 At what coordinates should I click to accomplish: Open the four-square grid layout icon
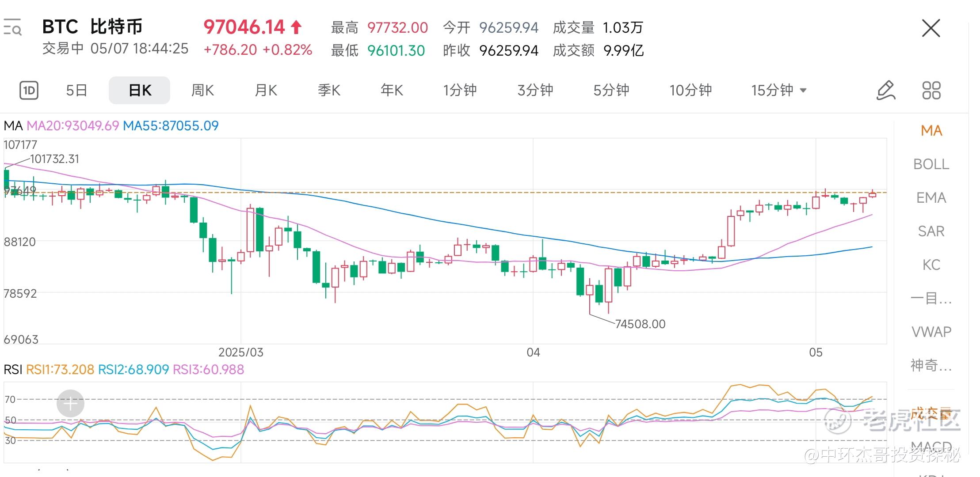point(931,91)
